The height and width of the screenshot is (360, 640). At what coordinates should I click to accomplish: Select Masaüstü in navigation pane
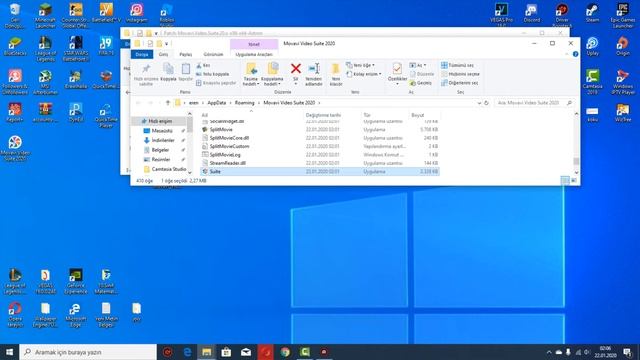click(x=162, y=131)
